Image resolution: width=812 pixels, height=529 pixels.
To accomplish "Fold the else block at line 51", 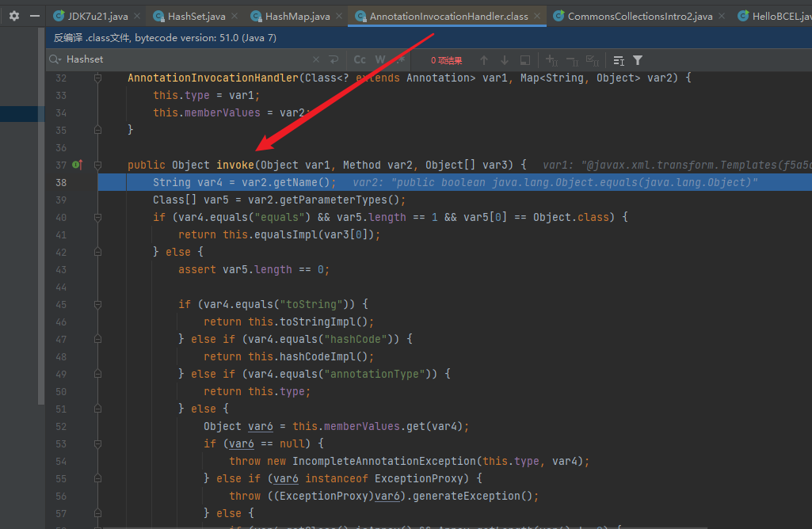I will (x=97, y=409).
